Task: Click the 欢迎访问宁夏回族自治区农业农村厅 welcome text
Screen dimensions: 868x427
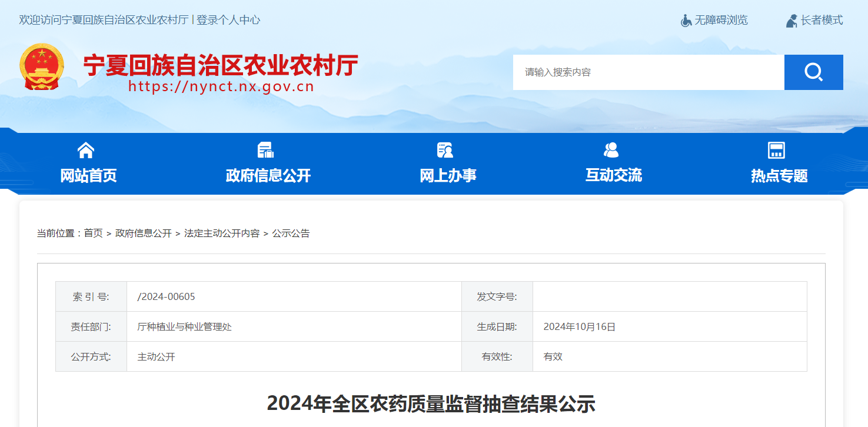Action: (x=104, y=20)
